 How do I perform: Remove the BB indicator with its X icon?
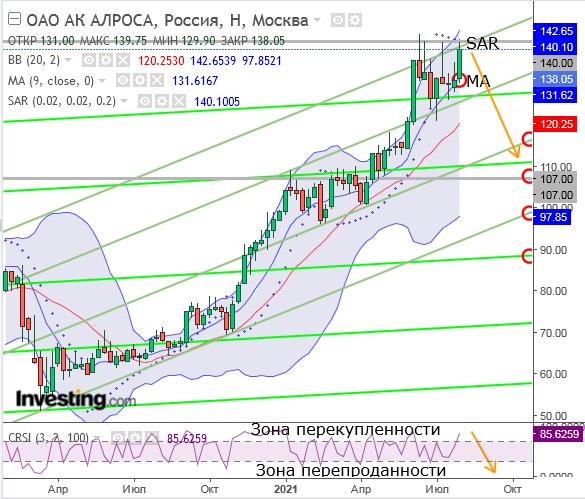pyautogui.click(x=123, y=60)
